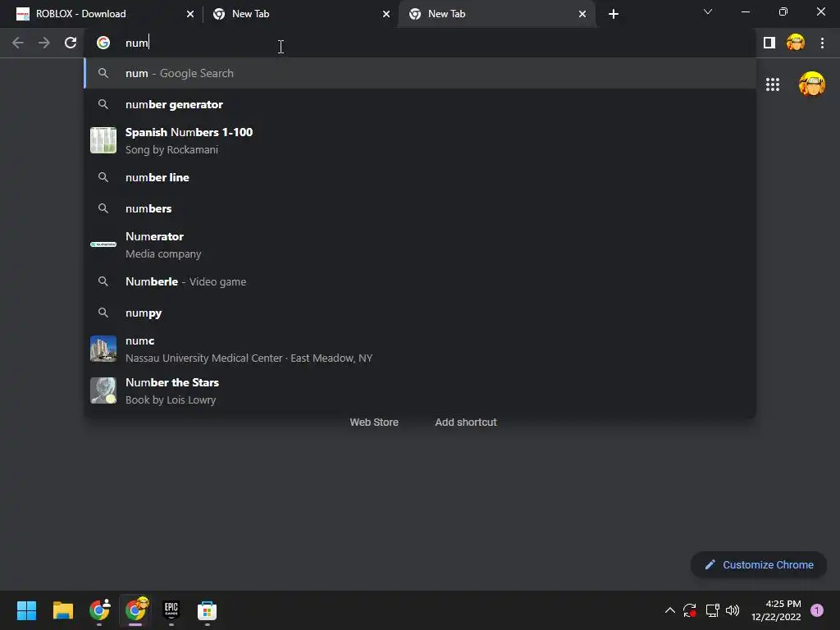Open the network tray icon
Screen dimensions: 840x630
click(x=712, y=610)
